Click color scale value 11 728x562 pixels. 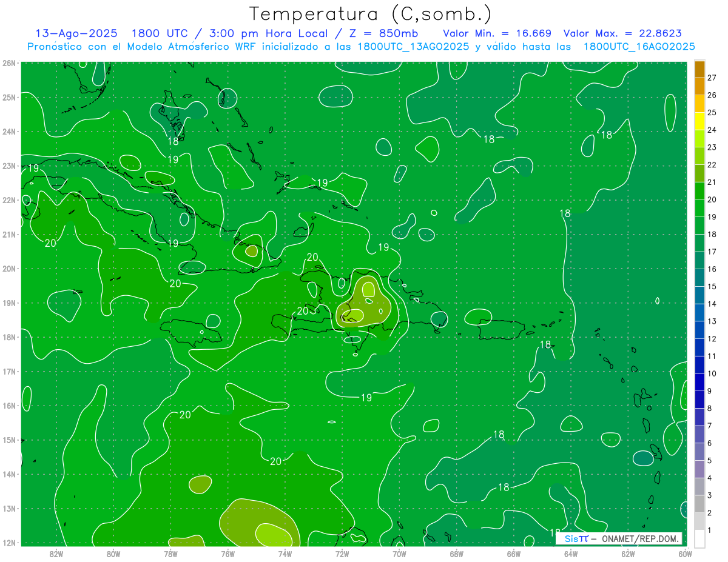712,356
